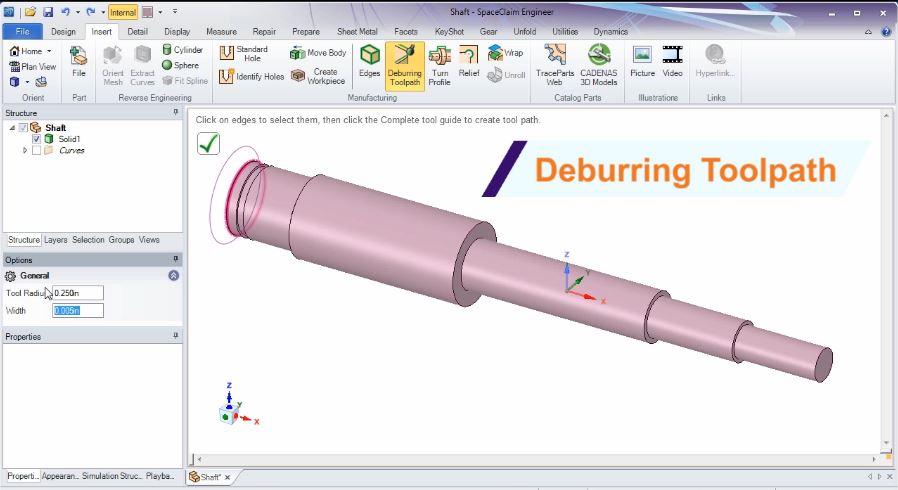The width and height of the screenshot is (898, 490).
Task: Switch to the Design ribbon tab
Action: (x=63, y=31)
